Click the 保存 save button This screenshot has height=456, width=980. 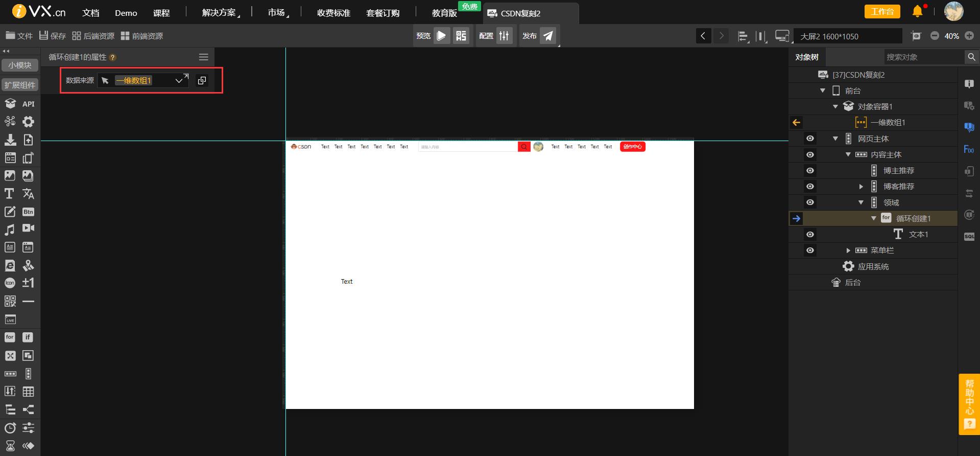(x=53, y=36)
